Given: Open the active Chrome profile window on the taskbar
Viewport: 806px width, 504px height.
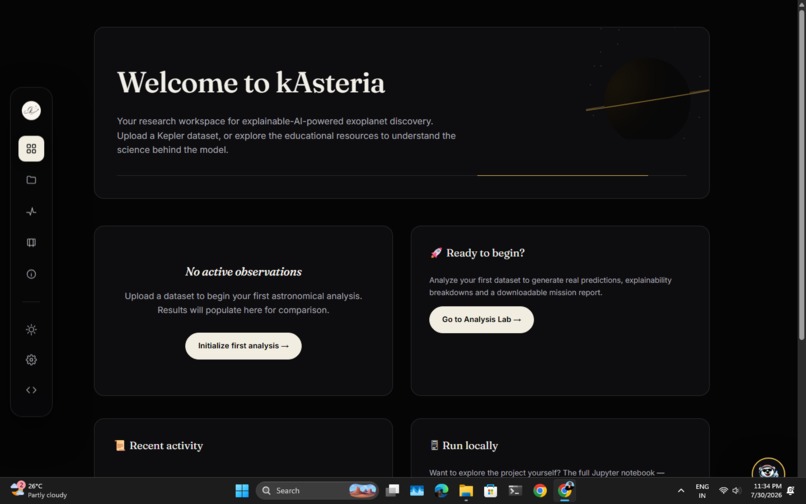Looking at the screenshot, I should (564, 491).
